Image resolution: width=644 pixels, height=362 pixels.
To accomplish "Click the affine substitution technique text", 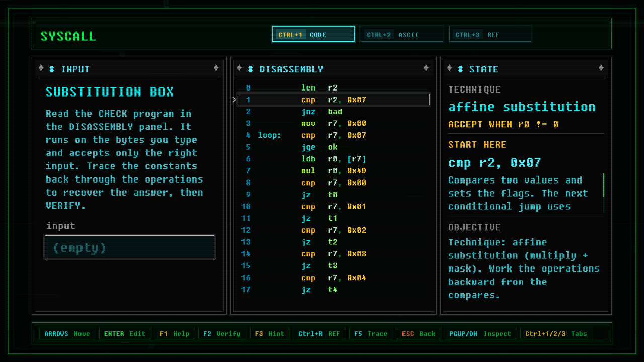I will [x=522, y=107].
